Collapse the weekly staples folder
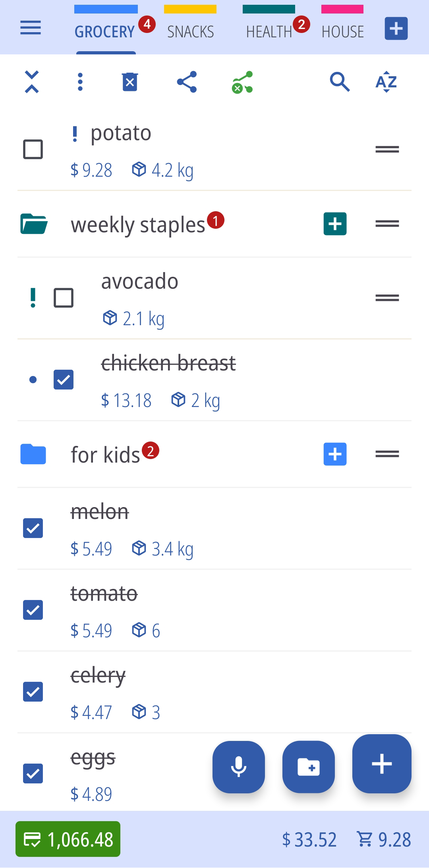This screenshot has height=868, width=429. (x=34, y=224)
